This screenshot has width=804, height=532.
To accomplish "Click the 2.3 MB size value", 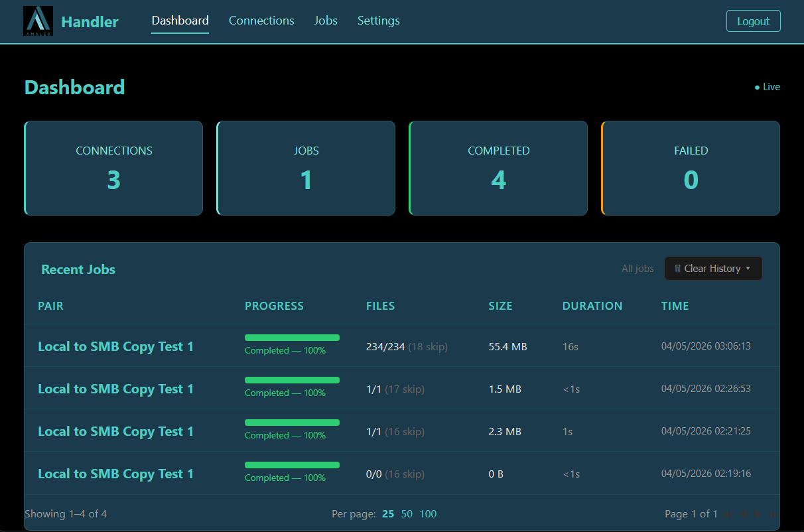I will click(505, 431).
